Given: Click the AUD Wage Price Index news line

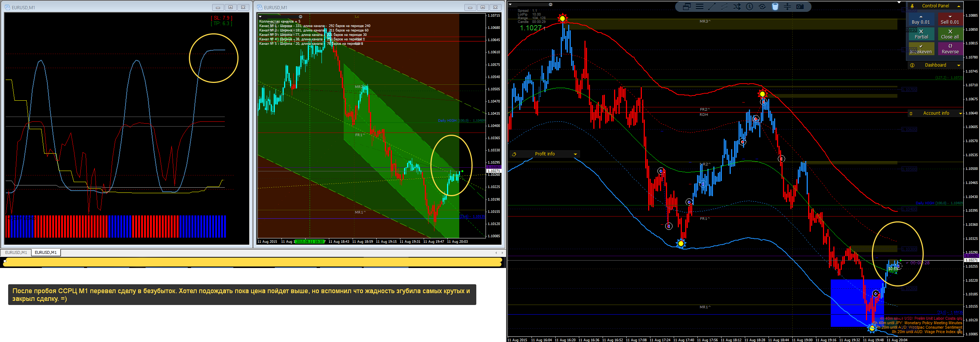Looking at the screenshot, I should tap(927, 332).
